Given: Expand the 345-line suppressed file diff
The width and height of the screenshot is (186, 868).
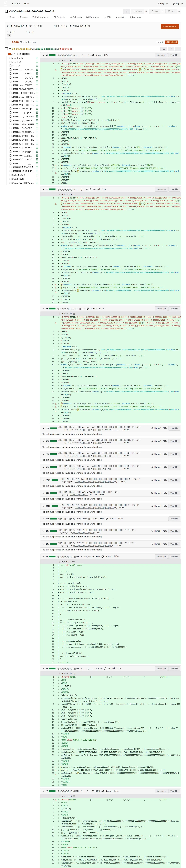Looking at the screenshot, I should click(43, 519).
